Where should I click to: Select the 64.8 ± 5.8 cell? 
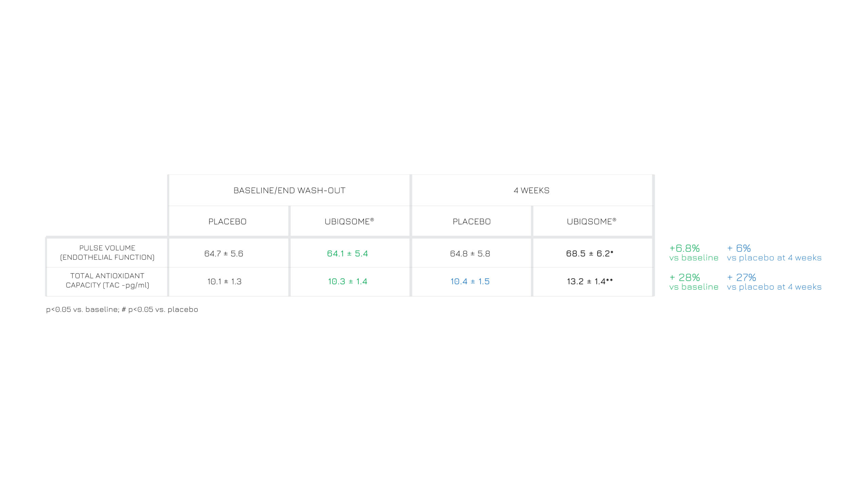(470, 254)
